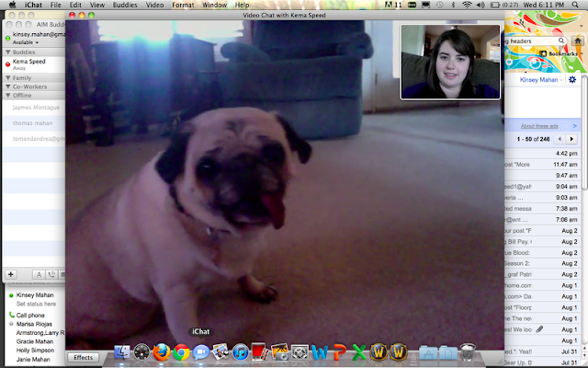Click the text chat A button
This screenshot has width=588, height=368.
pyautogui.click(x=39, y=274)
